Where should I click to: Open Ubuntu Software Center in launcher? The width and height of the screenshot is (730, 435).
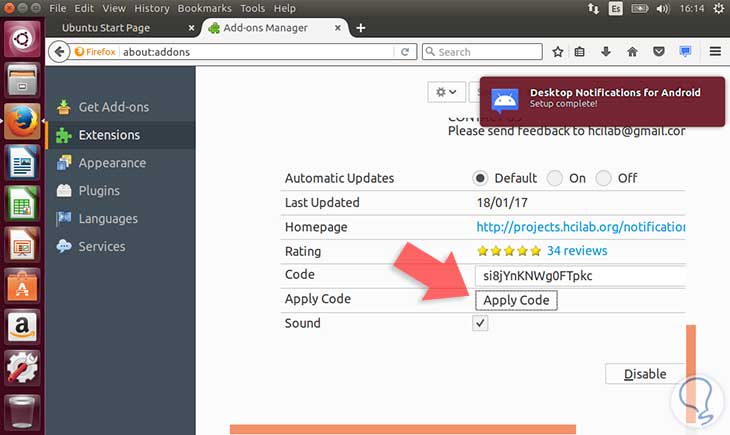click(x=22, y=285)
